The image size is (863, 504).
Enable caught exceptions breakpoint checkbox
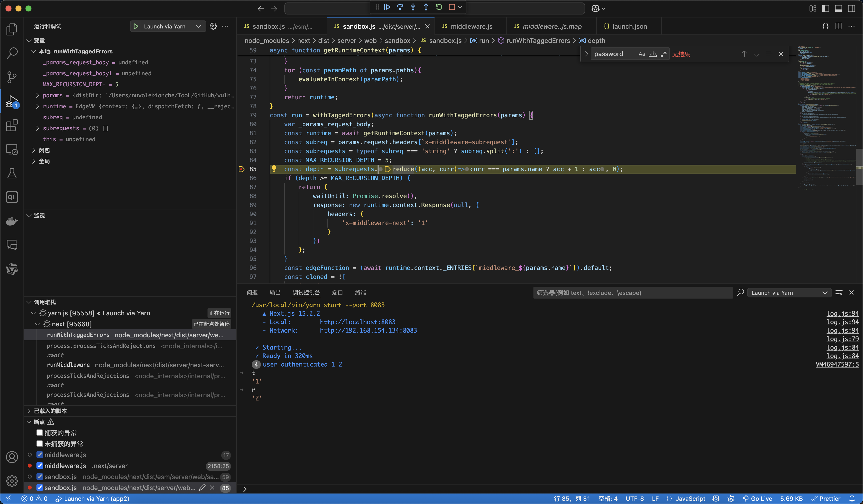click(x=40, y=433)
